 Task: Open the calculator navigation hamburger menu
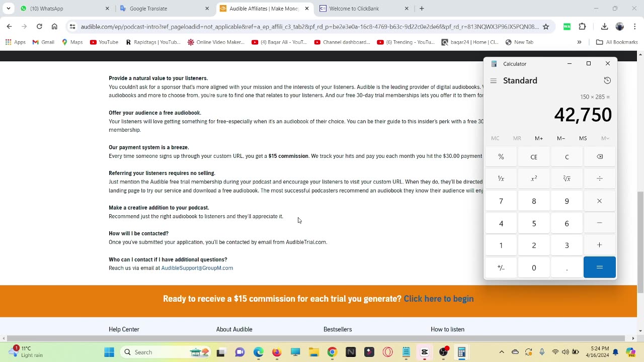(x=494, y=80)
